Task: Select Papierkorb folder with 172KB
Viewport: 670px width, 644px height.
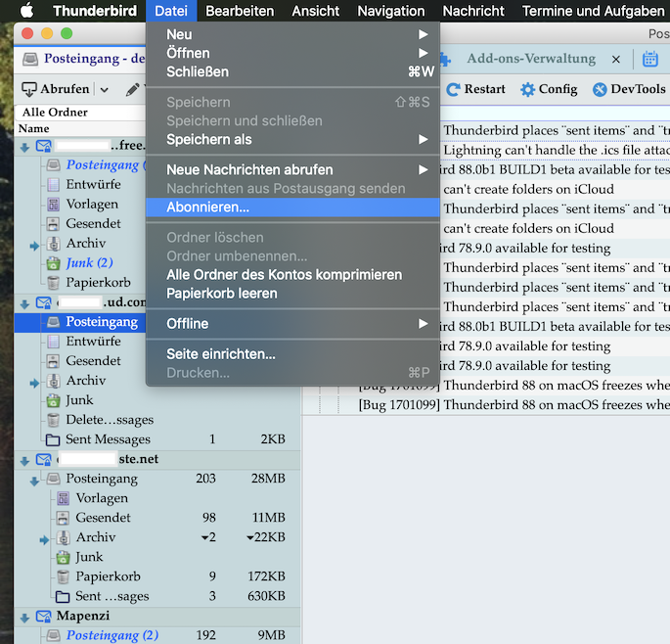Action: [x=108, y=576]
